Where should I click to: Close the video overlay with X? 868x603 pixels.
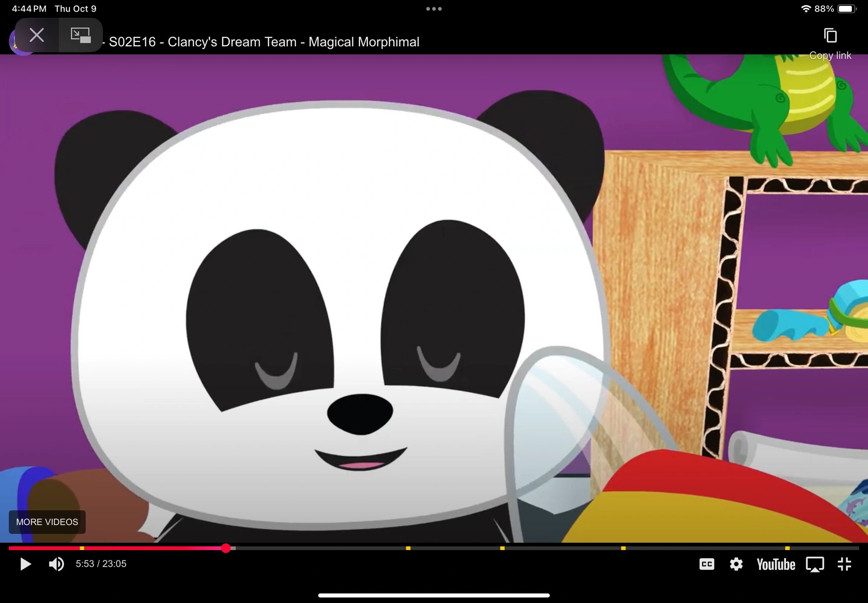pyautogui.click(x=37, y=35)
